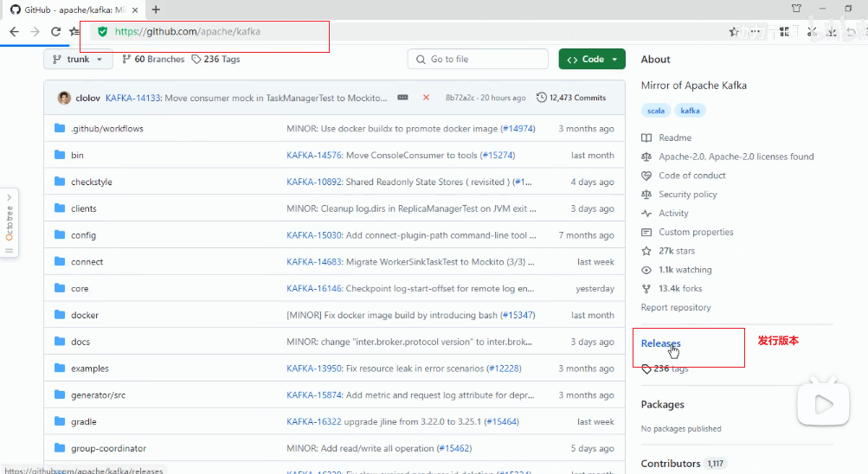The height and width of the screenshot is (474, 868).
Task: Click clolov's avatar image
Action: [64, 98]
